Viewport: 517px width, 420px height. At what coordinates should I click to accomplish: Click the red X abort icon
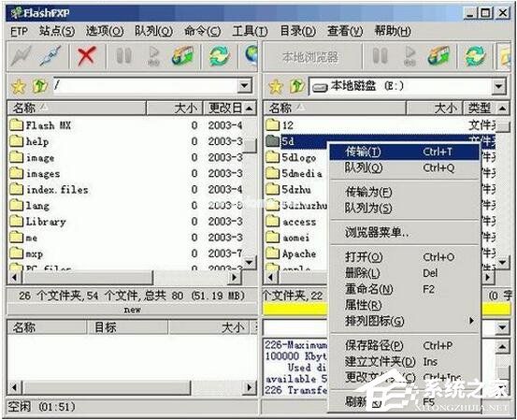[x=87, y=55]
